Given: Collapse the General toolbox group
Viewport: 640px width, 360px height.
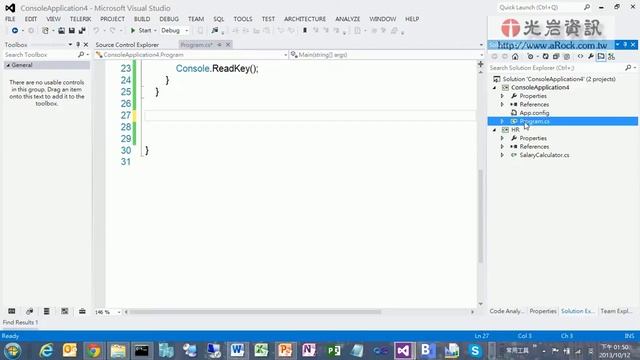Looking at the screenshot, I should 8,65.
